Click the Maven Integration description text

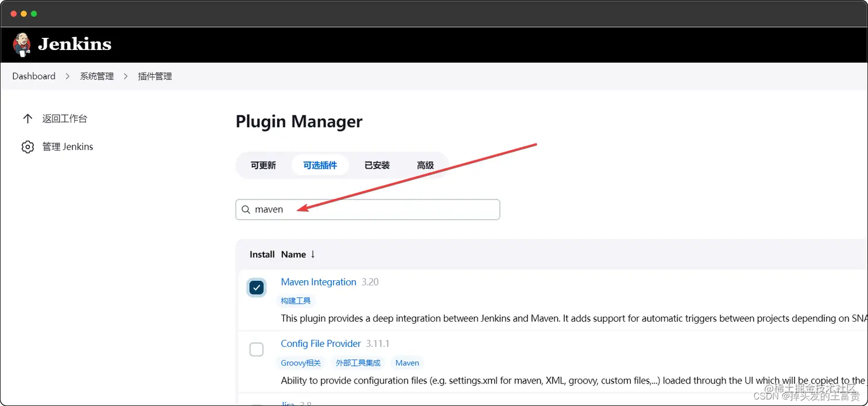tap(574, 319)
